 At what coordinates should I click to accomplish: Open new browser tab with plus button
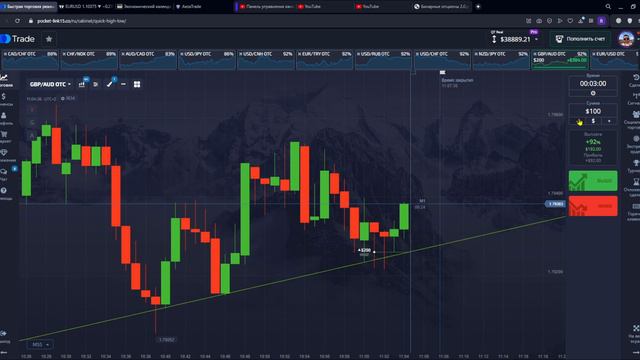click(x=478, y=7)
